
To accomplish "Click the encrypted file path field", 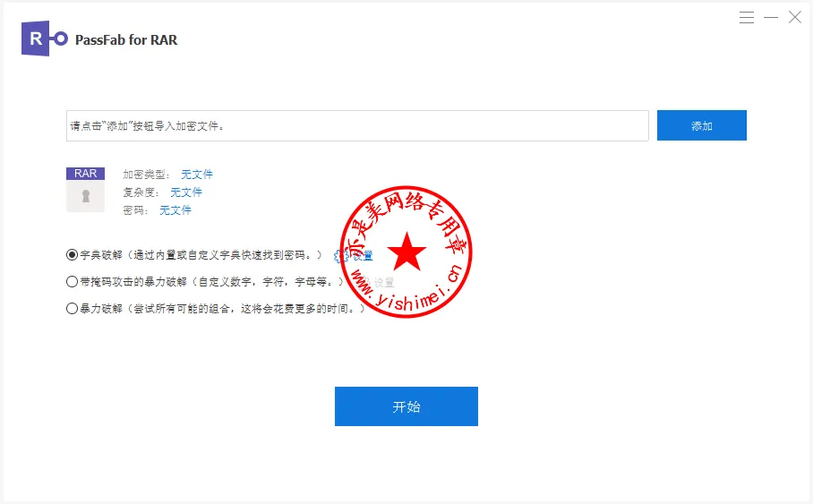I will click(x=357, y=126).
